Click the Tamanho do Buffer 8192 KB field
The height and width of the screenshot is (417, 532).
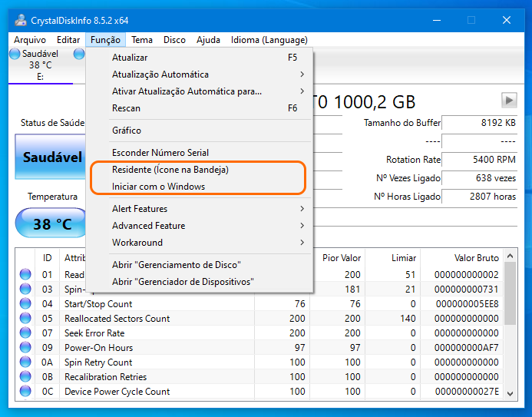[x=479, y=122]
